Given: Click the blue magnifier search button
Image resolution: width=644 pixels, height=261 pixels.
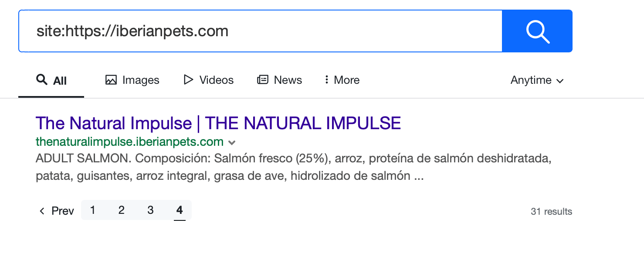Looking at the screenshot, I should pos(537,31).
